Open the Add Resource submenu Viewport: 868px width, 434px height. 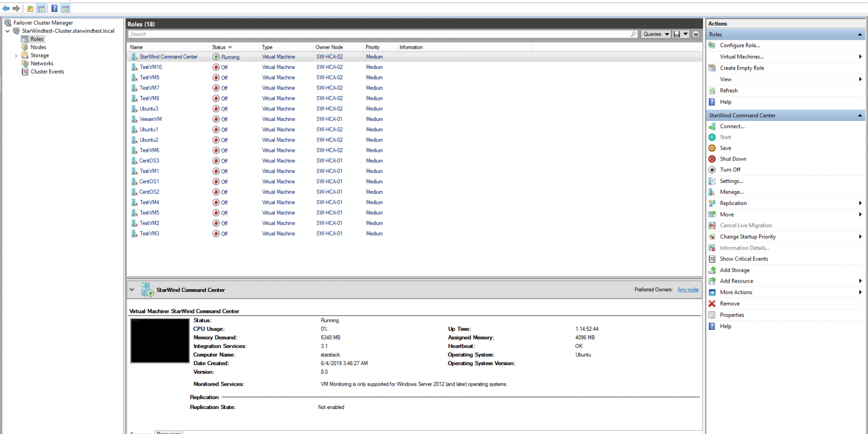860,281
